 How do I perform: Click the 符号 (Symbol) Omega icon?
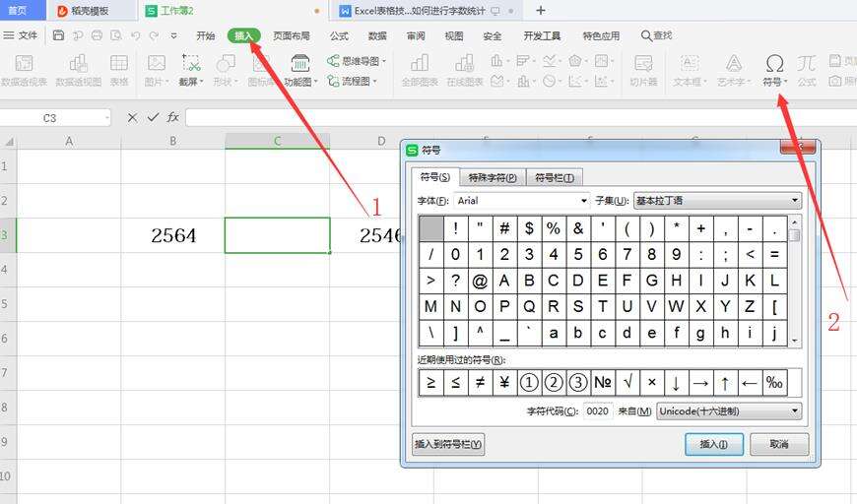[x=774, y=64]
